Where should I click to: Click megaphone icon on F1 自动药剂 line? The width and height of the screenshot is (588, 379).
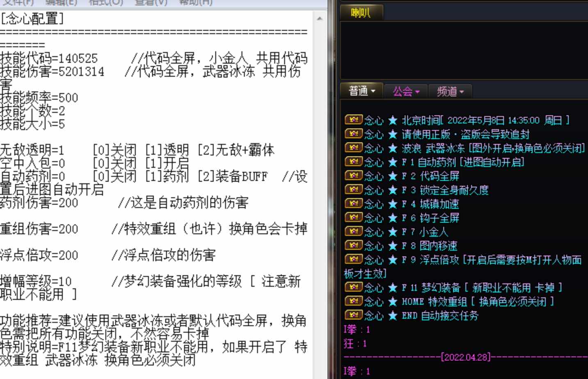pyautogui.click(x=353, y=162)
